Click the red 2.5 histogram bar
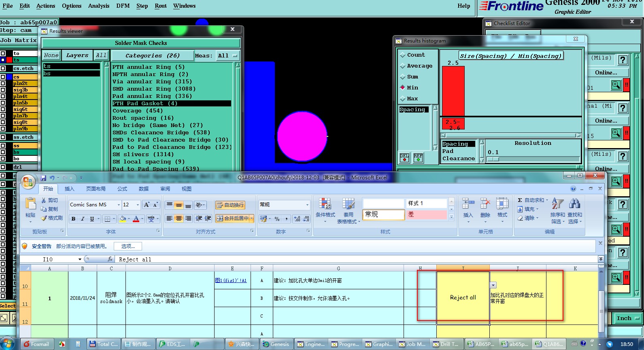 [x=453, y=91]
